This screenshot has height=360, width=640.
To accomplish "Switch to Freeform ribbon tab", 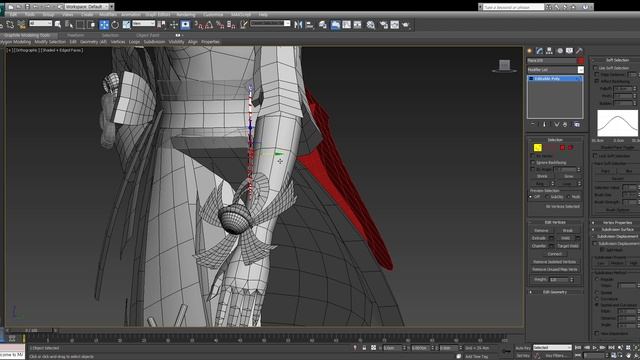I will click(x=76, y=36).
